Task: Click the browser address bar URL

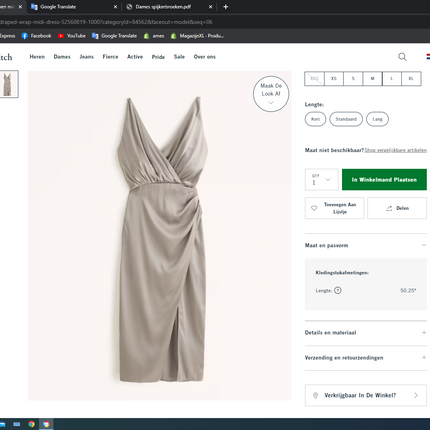Action: [x=107, y=22]
